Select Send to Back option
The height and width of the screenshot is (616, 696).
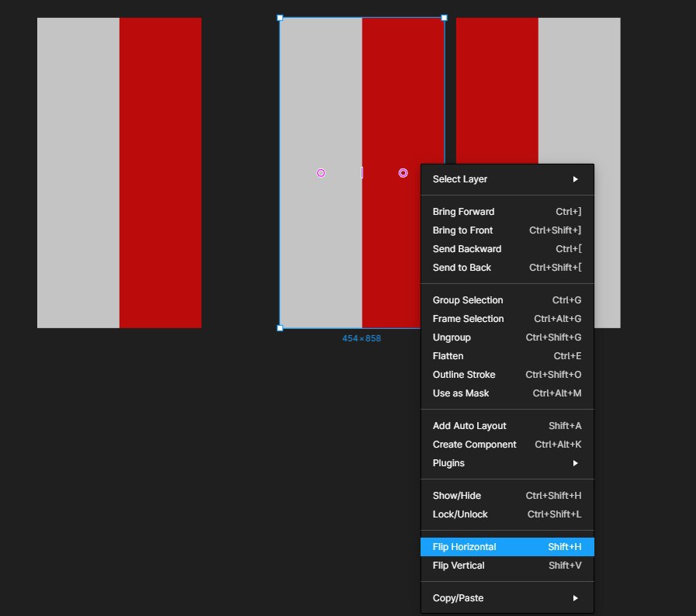tap(507, 268)
